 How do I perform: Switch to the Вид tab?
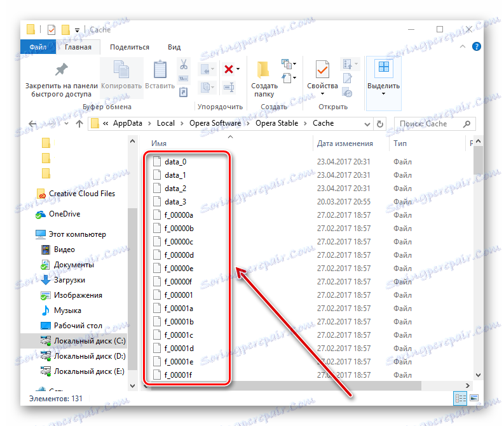click(x=174, y=47)
